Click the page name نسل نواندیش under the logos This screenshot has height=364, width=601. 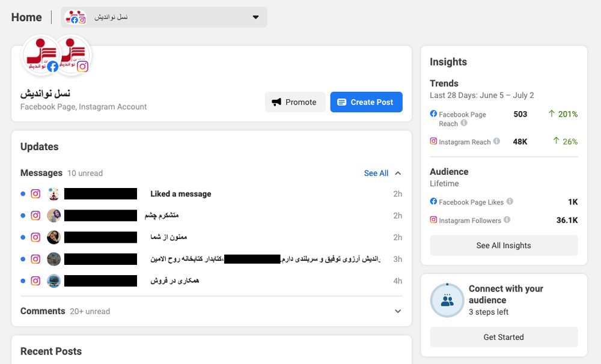tap(45, 94)
